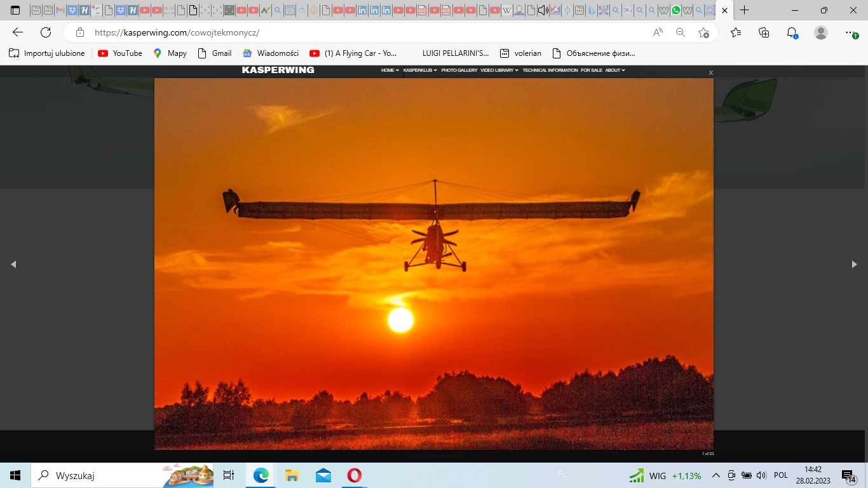Open the Favorites list icon
The height and width of the screenshot is (488, 868).
736,32
